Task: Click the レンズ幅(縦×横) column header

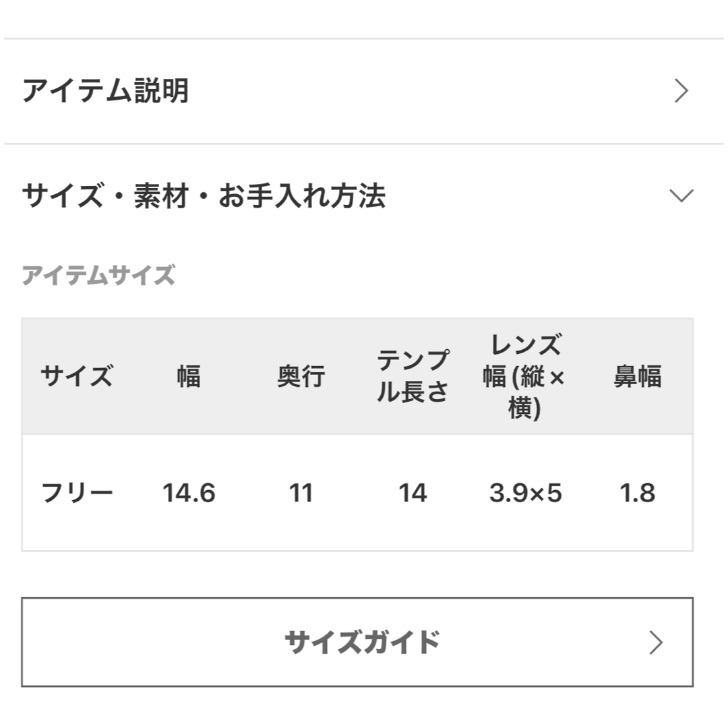Action: [x=524, y=376]
